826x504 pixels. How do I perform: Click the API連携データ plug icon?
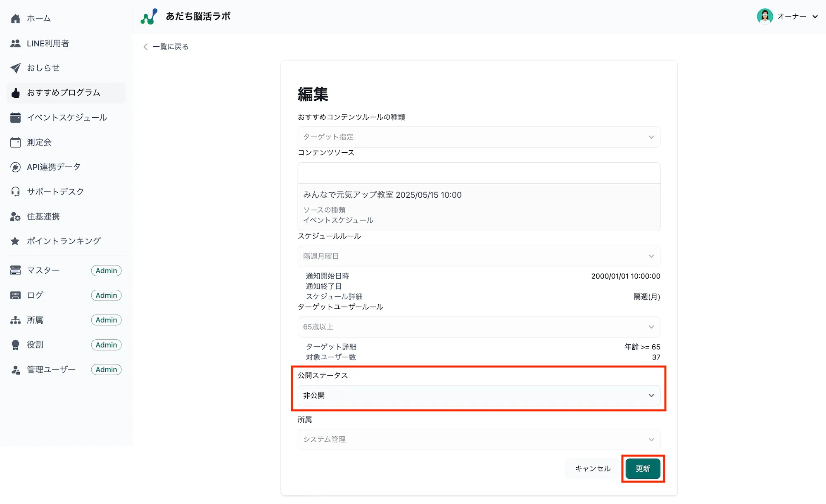[15, 167]
